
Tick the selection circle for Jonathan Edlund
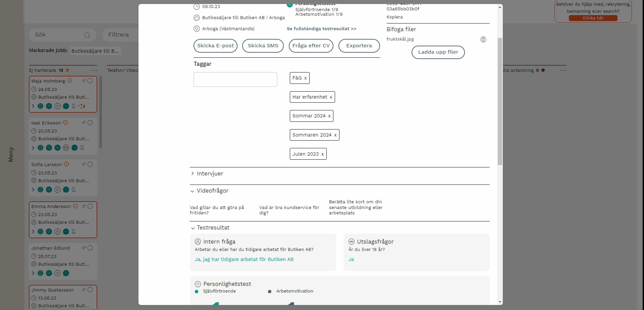[90, 248]
